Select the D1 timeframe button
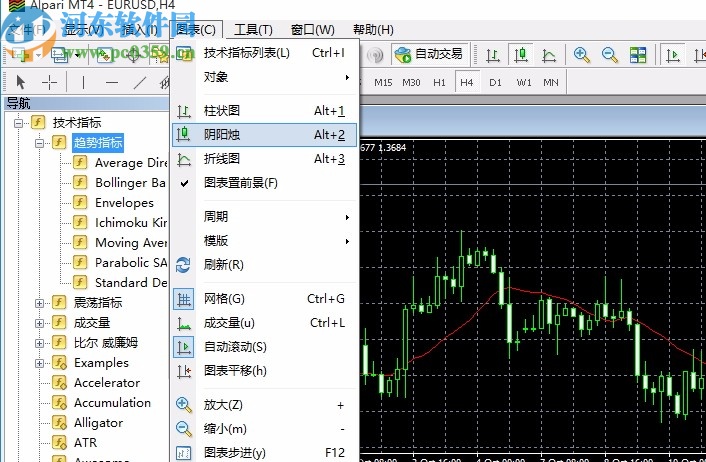The width and height of the screenshot is (706, 462). (495, 82)
